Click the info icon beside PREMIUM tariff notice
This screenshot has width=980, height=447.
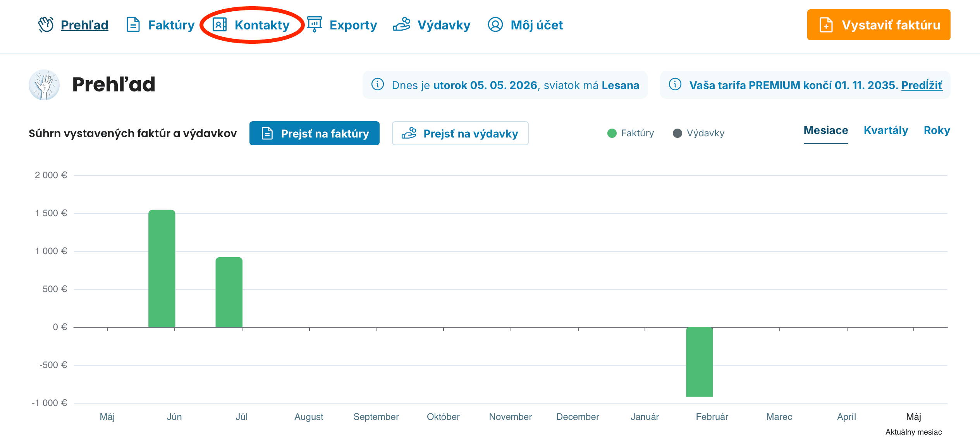click(x=675, y=84)
